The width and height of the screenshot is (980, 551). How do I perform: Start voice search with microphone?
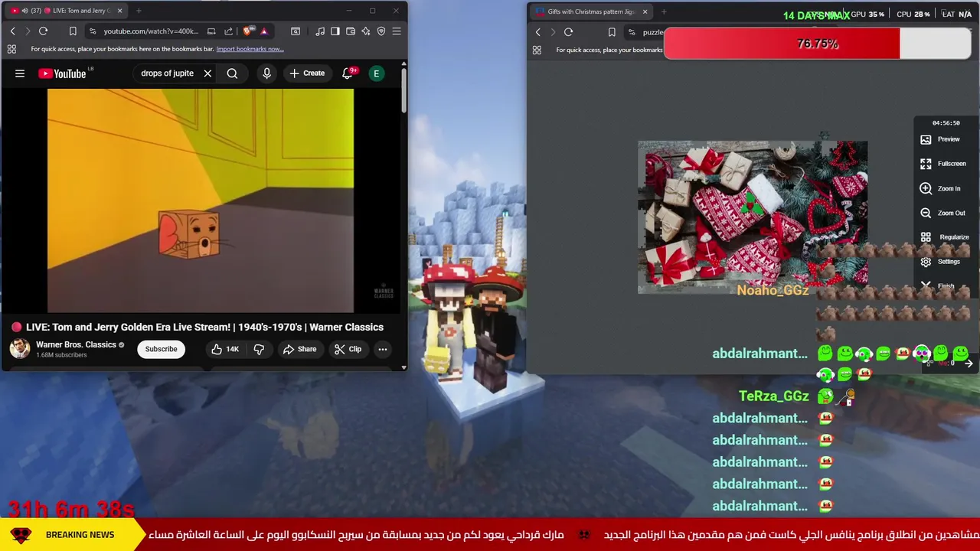266,73
